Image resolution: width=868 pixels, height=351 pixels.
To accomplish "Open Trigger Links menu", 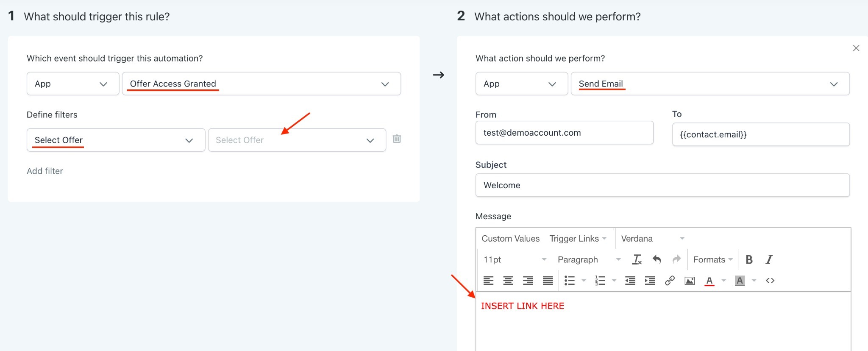I will pyautogui.click(x=578, y=239).
